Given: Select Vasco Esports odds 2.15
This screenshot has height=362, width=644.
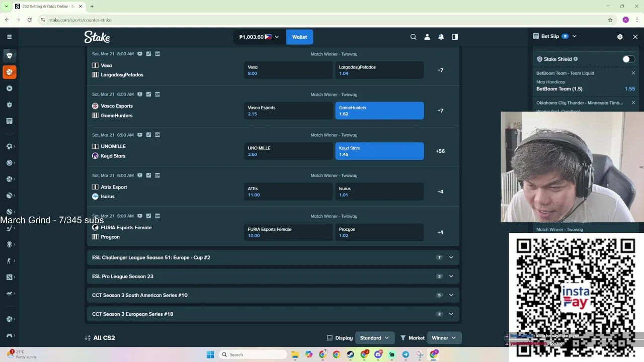Looking at the screenshot, I should click(x=288, y=111).
